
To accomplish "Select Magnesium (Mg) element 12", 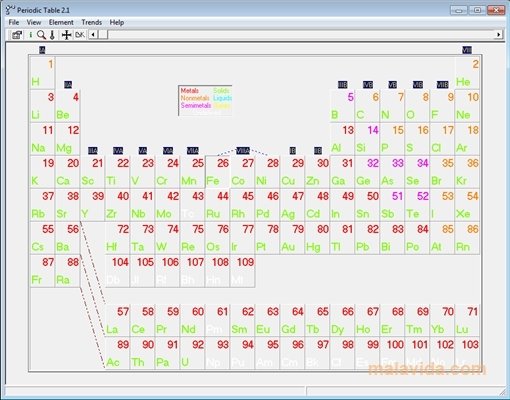I will coord(67,139).
